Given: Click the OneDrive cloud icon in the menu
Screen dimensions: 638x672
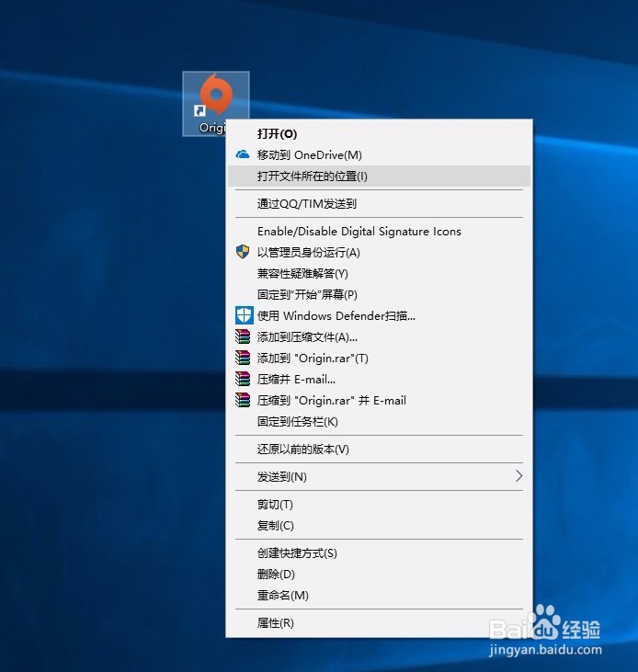Looking at the screenshot, I should (x=243, y=154).
